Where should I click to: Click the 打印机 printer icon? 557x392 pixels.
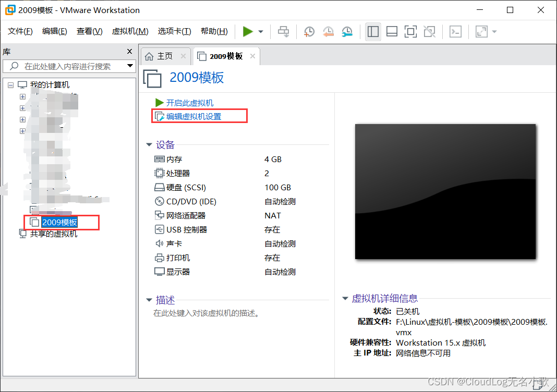click(160, 258)
